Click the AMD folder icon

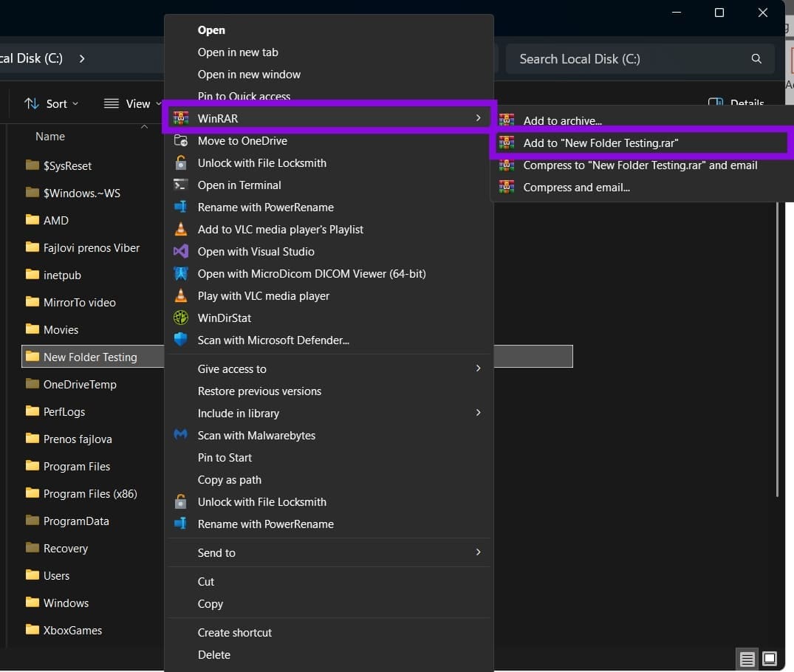coord(32,220)
